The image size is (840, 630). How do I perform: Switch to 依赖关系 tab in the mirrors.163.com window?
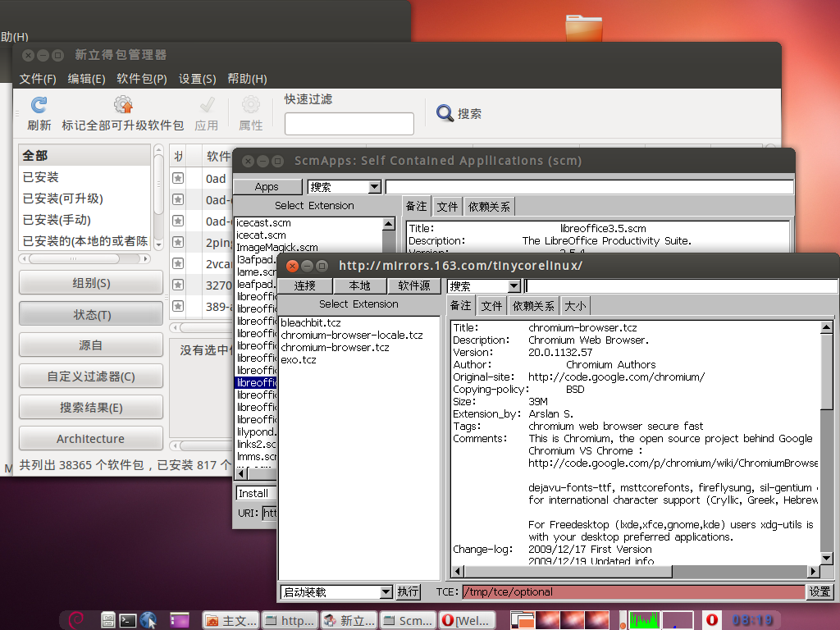(533, 305)
